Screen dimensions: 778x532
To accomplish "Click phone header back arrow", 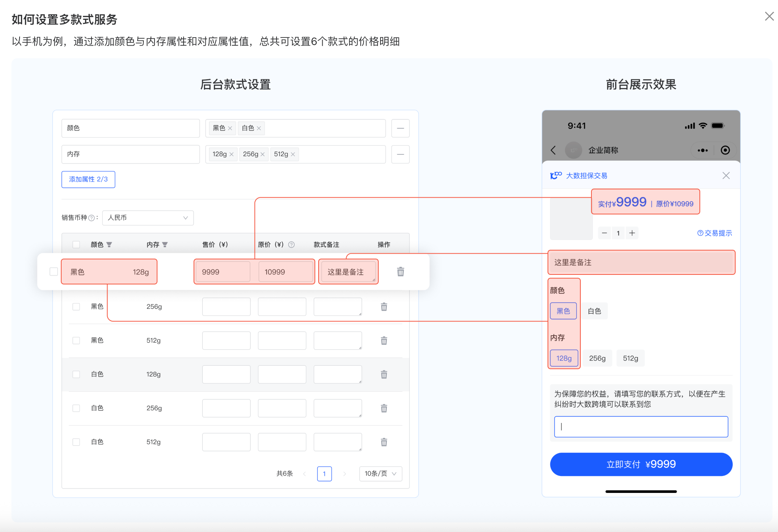I will tap(553, 150).
